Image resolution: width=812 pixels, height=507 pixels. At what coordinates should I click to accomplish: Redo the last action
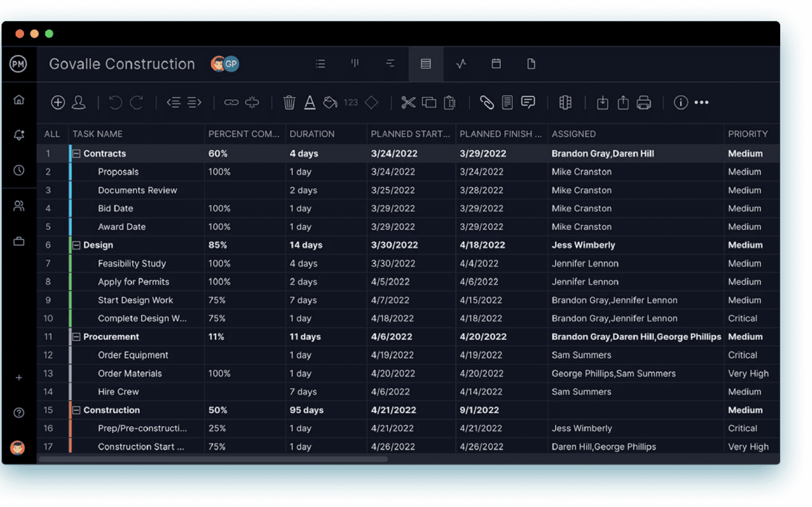(x=137, y=102)
